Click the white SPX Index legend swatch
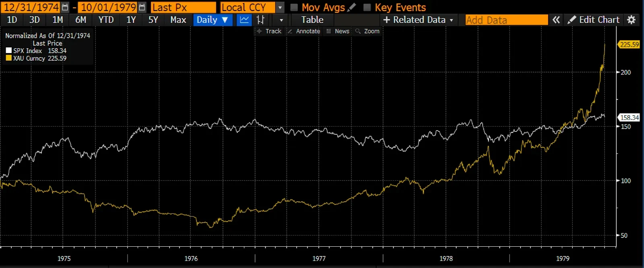 [x=9, y=51]
